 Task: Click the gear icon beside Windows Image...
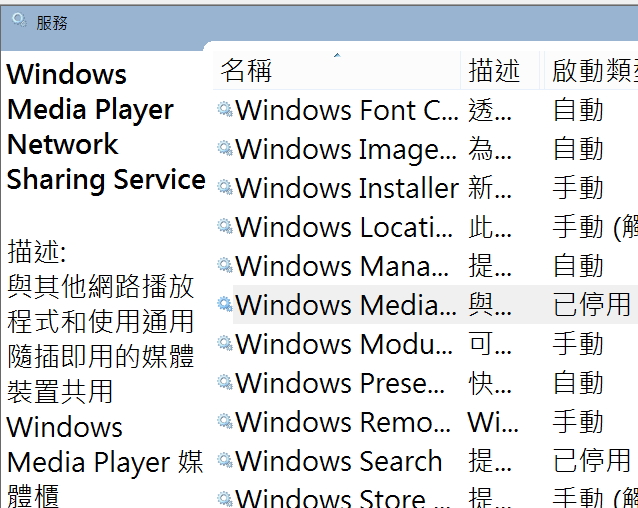[x=225, y=148]
